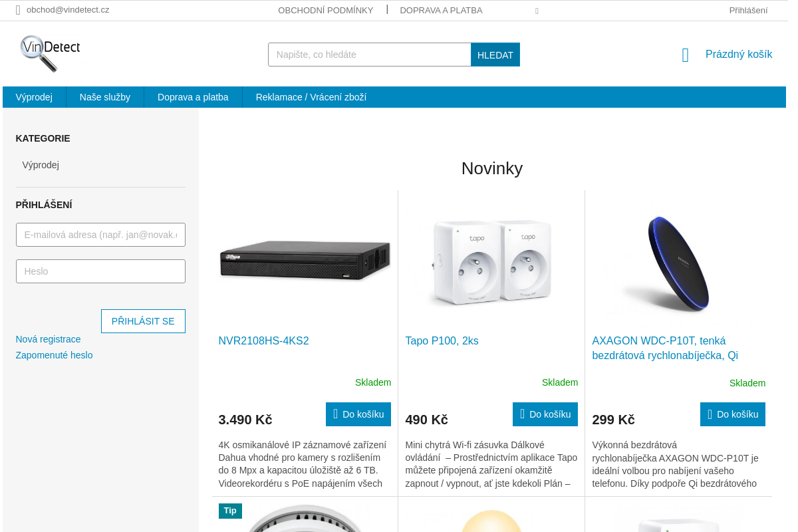Focus the search input field
The image size is (798, 532).
click(369, 55)
